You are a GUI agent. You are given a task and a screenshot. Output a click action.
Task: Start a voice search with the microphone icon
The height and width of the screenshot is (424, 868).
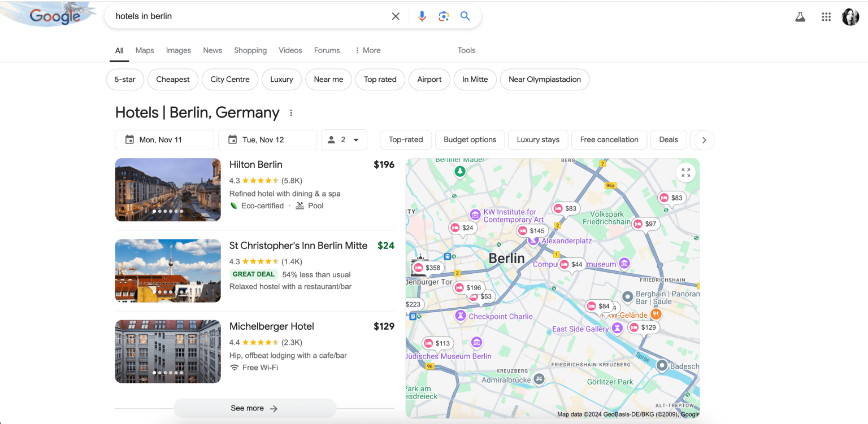[x=422, y=16]
